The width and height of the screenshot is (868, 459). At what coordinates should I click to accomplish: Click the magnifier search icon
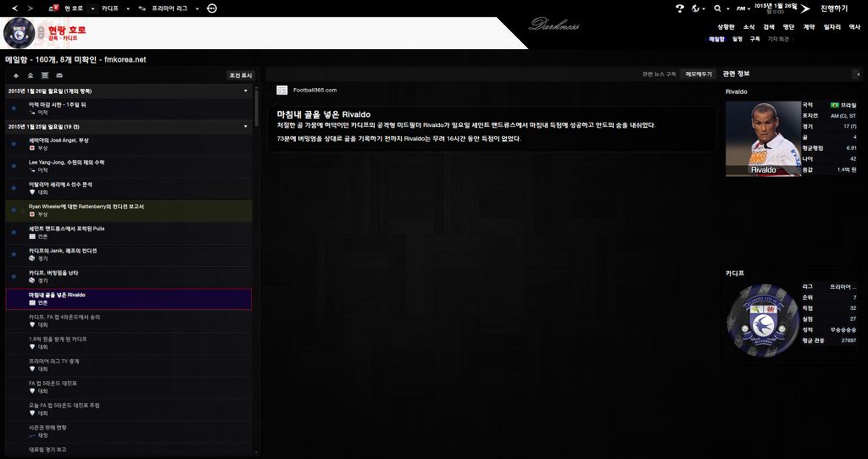[717, 8]
